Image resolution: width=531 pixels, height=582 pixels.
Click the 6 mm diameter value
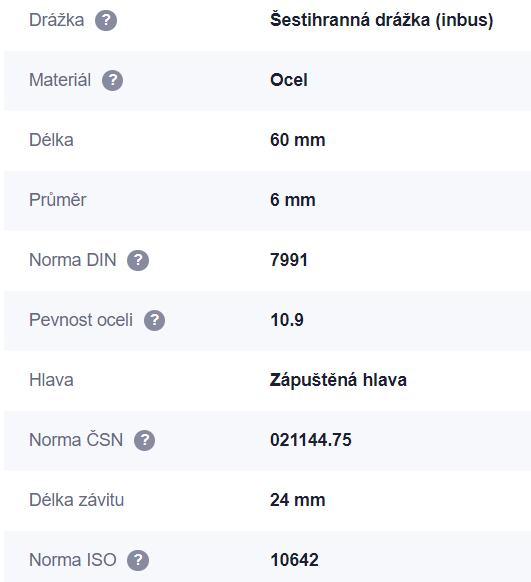[293, 200]
